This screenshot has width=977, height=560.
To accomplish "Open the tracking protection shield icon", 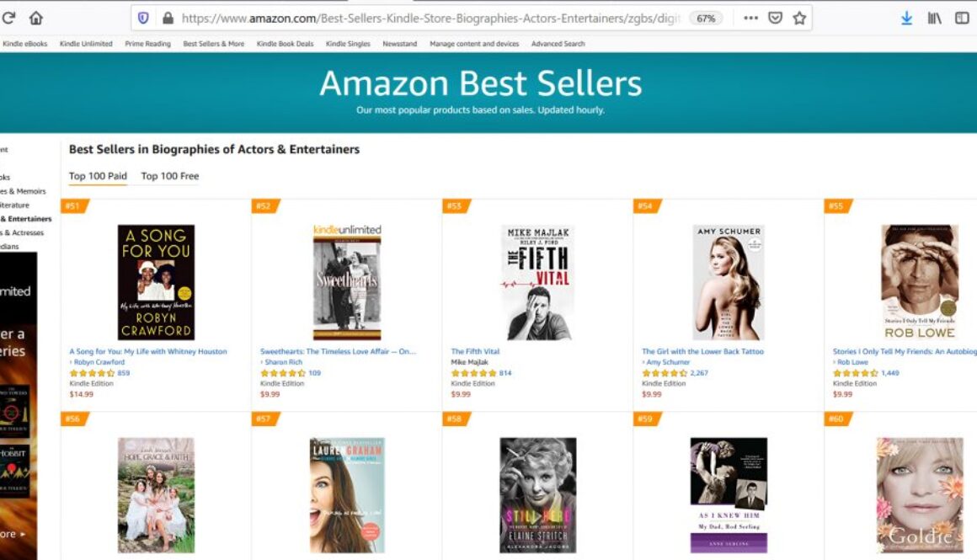I will coord(143,18).
